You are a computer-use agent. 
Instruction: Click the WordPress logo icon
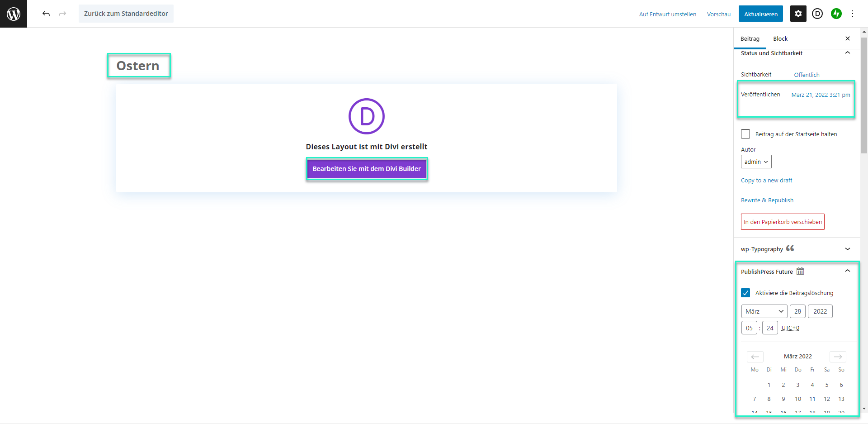pos(14,14)
